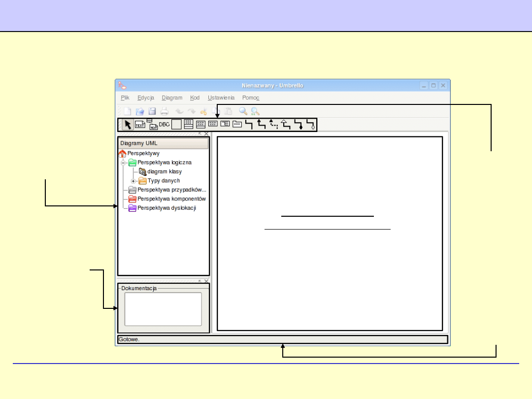
Task: Select diagram klasy in the tree
Action: (x=164, y=171)
